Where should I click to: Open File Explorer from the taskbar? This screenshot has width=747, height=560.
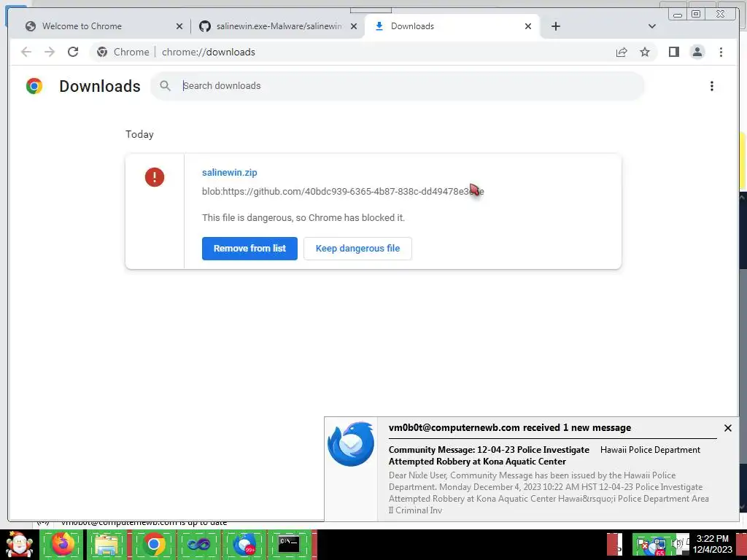107,545
